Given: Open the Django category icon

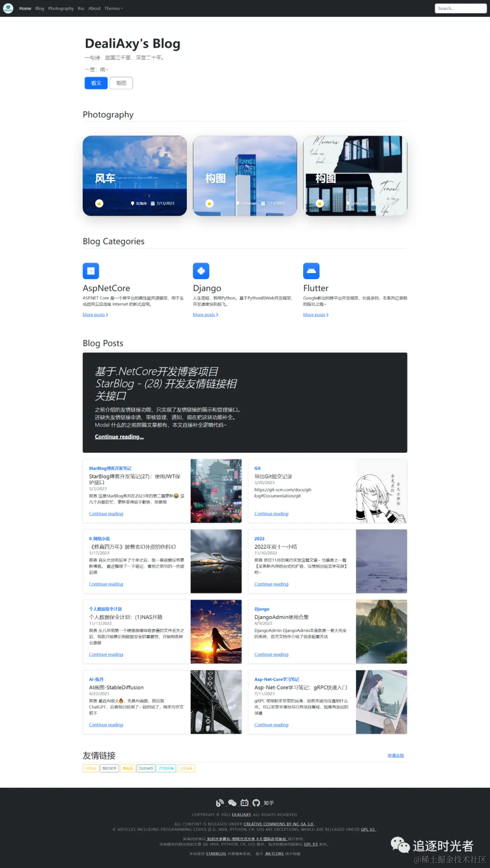Looking at the screenshot, I should coord(201,271).
